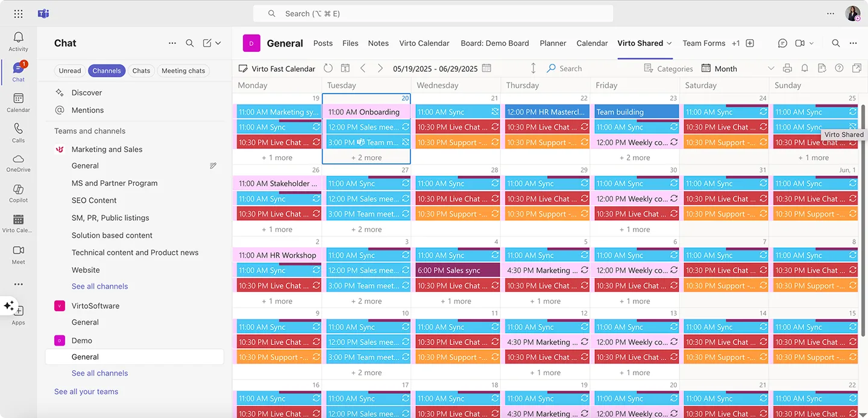
Task: Switch on the Chats filter pill
Action: (141, 71)
